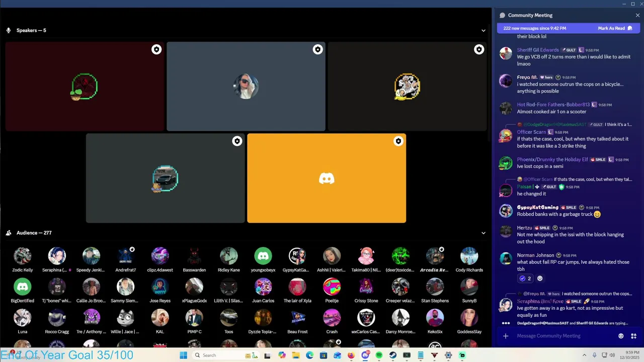Open Firefox from the taskbar
This screenshot has width=644, height=362.
(351, 355)
